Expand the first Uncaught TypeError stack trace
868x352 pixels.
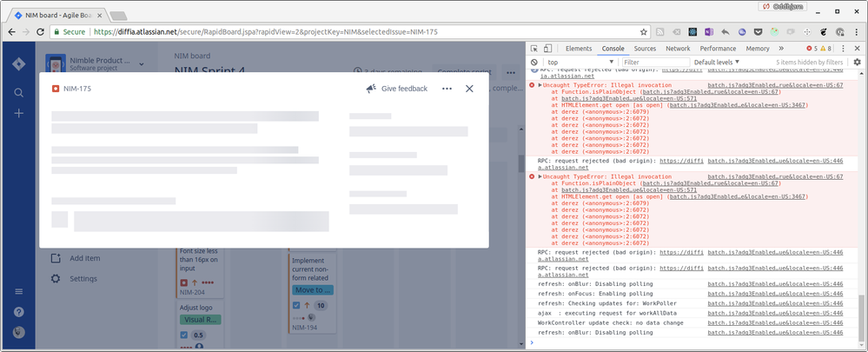tap(540, 85)
